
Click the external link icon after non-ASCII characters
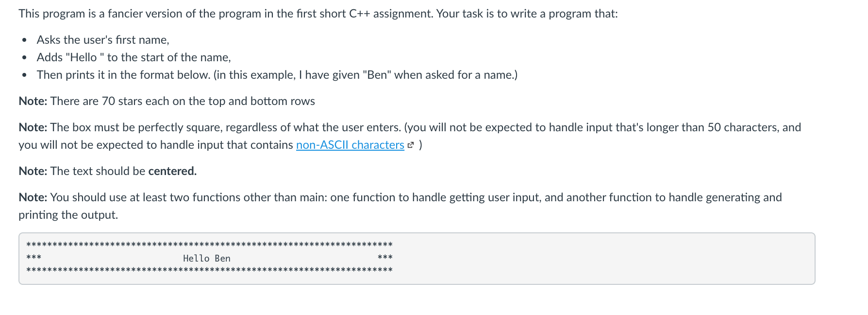pyautogui.click(x=411, y=145)
